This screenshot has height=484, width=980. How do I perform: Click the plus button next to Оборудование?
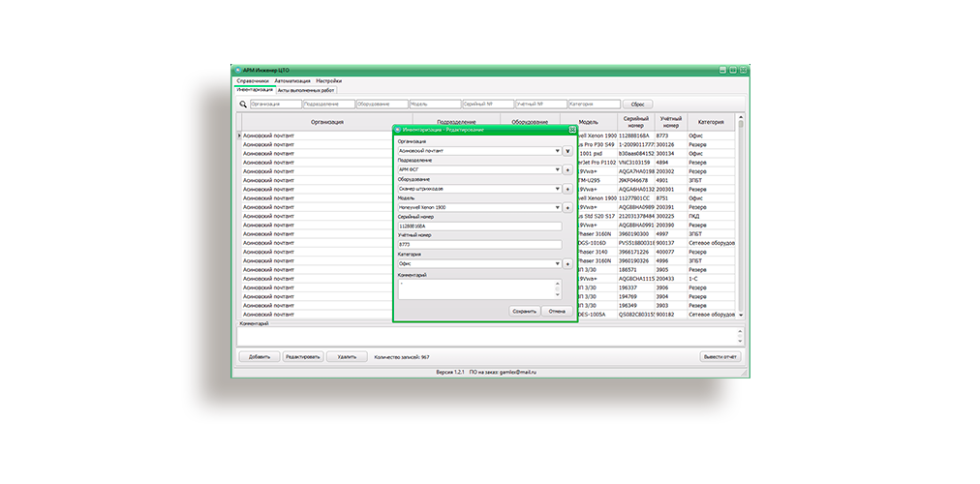[568, 188]
